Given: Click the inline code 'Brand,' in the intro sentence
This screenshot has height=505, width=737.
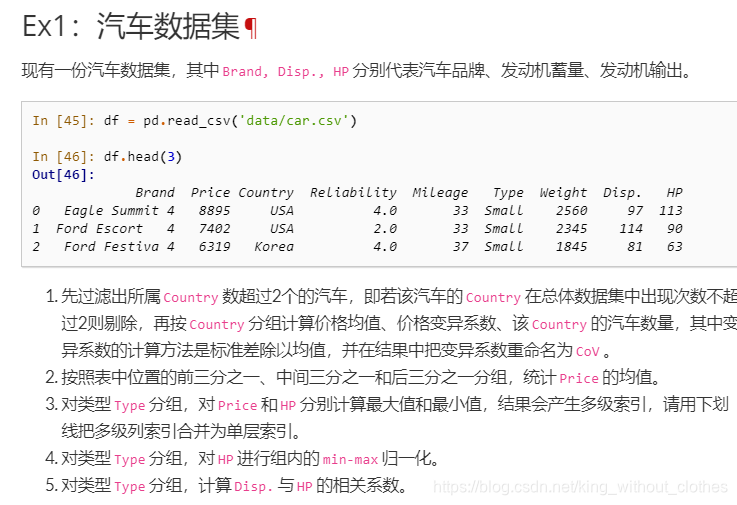Looking at the screenshot, I should [245, 71].
